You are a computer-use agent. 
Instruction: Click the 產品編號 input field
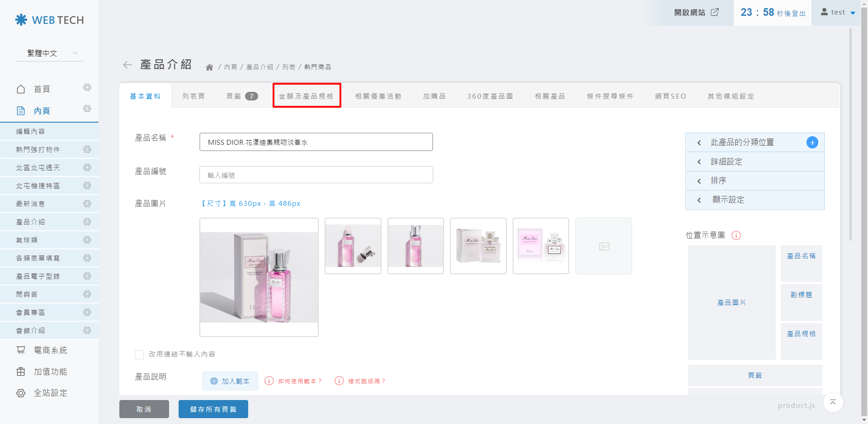pos(316,175)
